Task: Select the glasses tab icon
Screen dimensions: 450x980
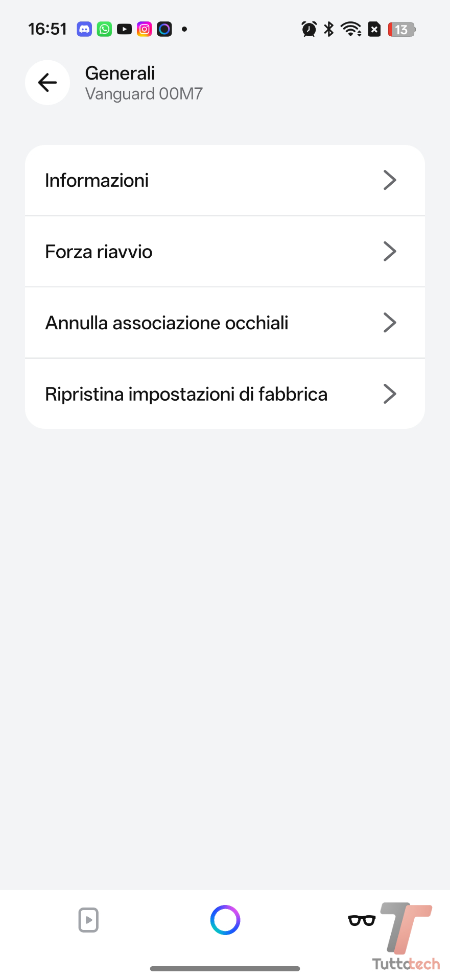Action: [362, 920]
